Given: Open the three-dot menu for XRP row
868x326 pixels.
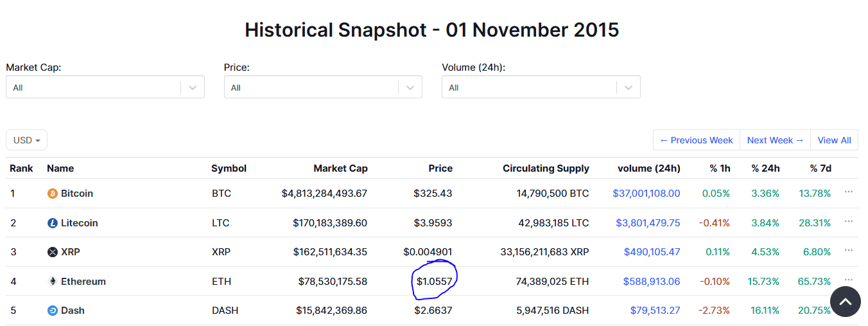Looking at the screenshot, I should coord(849,250).
